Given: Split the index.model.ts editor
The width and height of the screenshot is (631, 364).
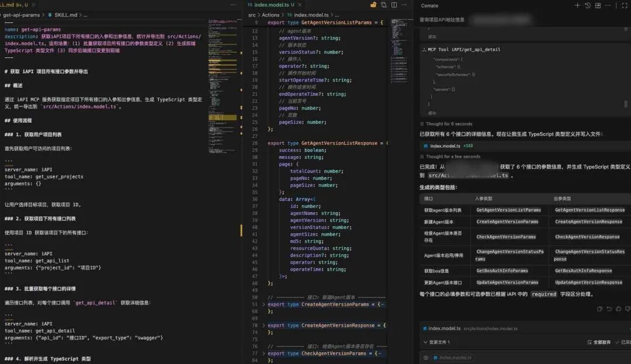Looking at the screenshot, I should point(394,5).
